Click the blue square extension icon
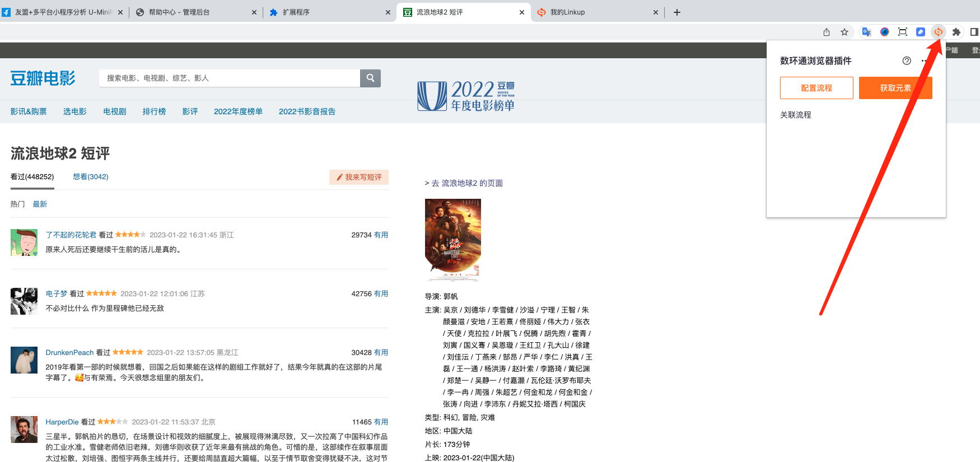 click(921, 32)
